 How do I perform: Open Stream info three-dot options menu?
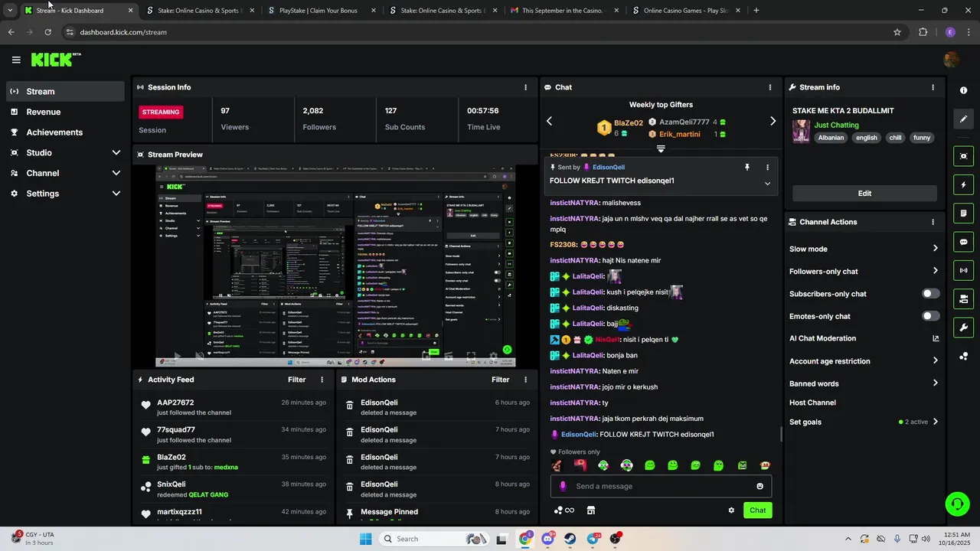coord(933,87)
